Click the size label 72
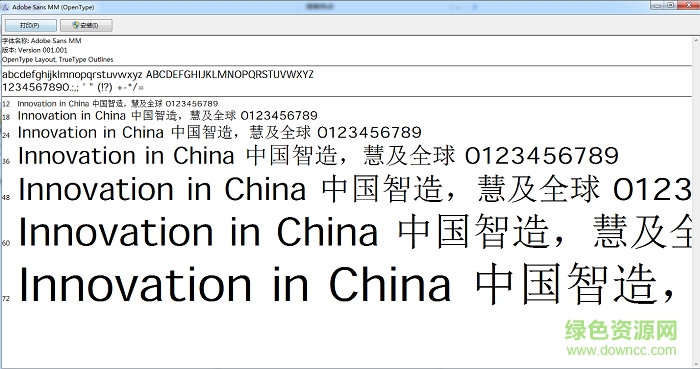 [6, 299]
